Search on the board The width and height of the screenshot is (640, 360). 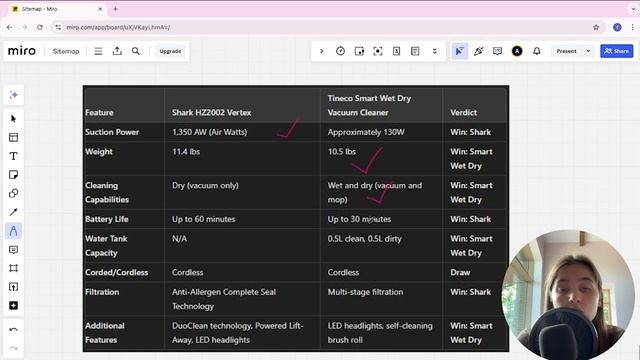point(136,51)
